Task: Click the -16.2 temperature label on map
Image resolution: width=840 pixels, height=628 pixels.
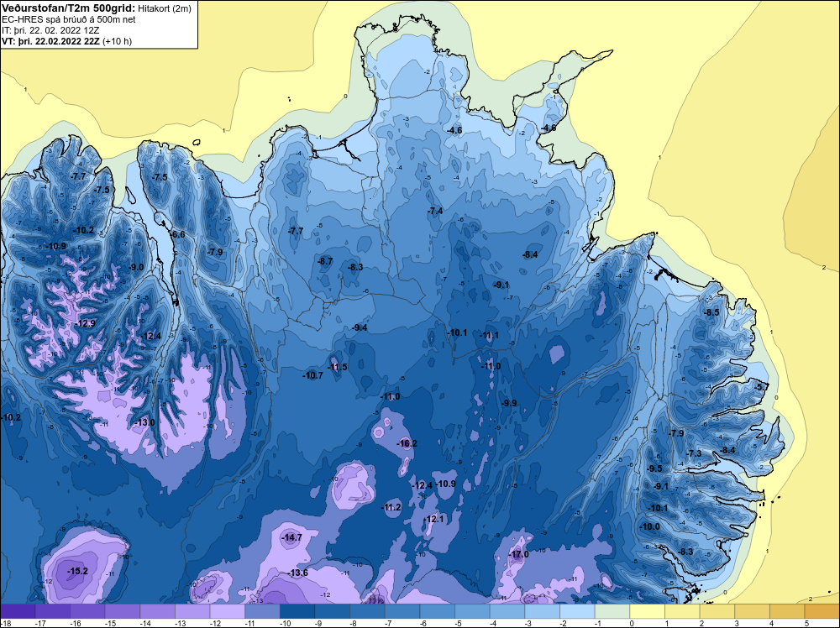Action: (x=407, y=443)
